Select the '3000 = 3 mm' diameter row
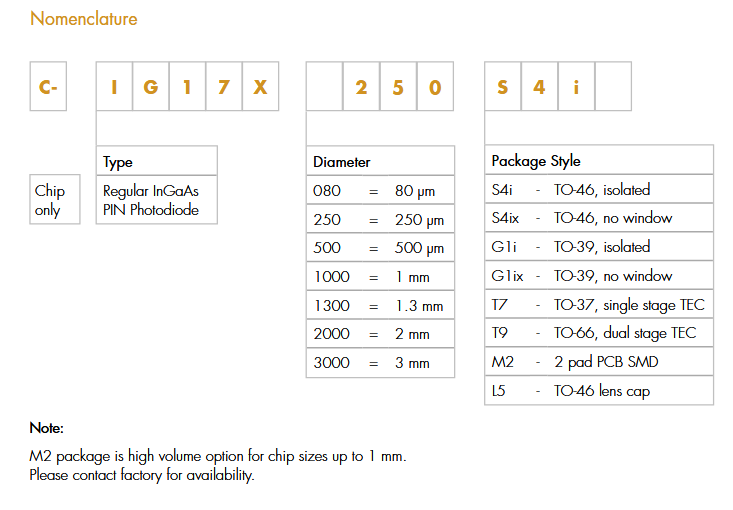This screenshot has height=510, width=733. 379,363
